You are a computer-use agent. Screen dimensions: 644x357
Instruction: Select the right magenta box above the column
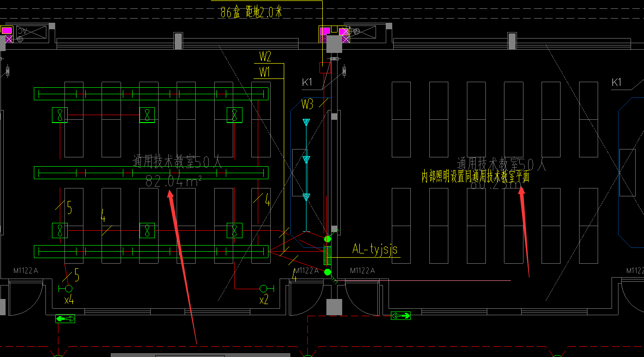point(344,32)
